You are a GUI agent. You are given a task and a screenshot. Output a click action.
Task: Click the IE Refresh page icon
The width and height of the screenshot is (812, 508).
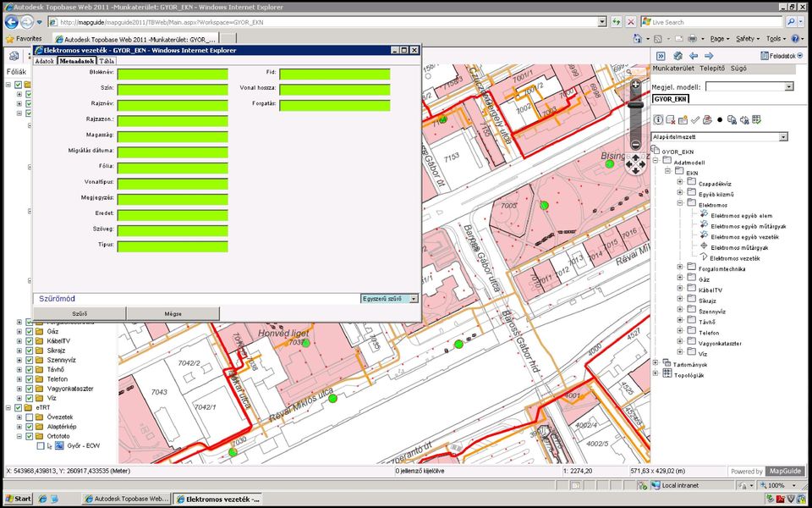616,22
